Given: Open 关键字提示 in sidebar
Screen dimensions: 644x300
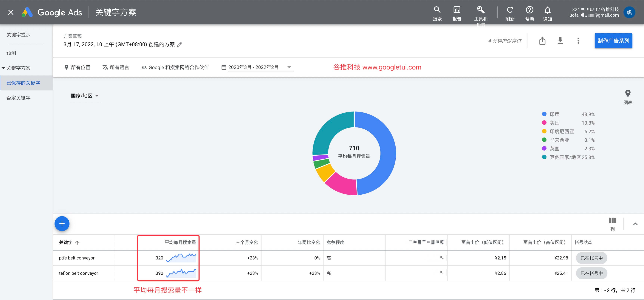Looking at the screenshot, I should 18,35.
